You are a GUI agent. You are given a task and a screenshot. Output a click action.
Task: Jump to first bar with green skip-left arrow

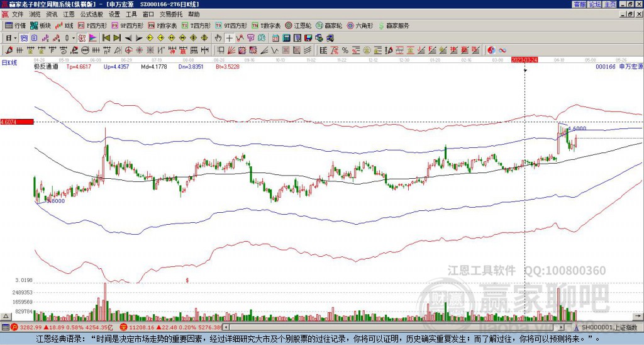click(x=106, y=38)
